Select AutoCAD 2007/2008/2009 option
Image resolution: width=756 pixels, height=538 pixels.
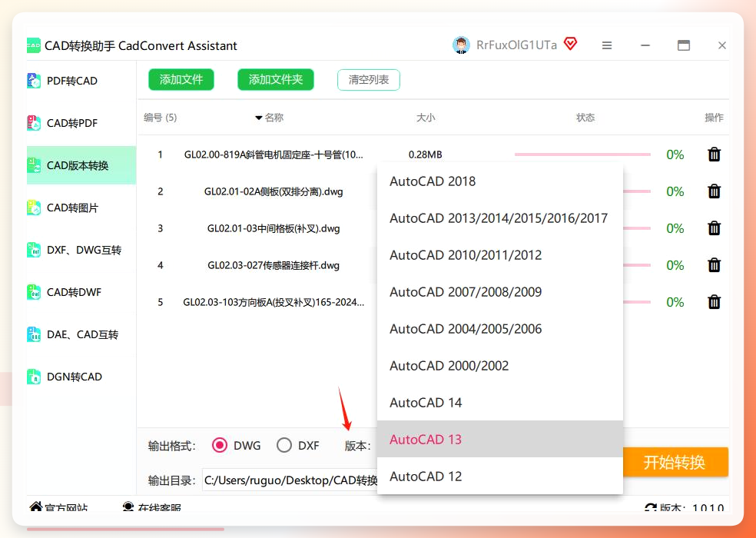(x=500, y=292)
